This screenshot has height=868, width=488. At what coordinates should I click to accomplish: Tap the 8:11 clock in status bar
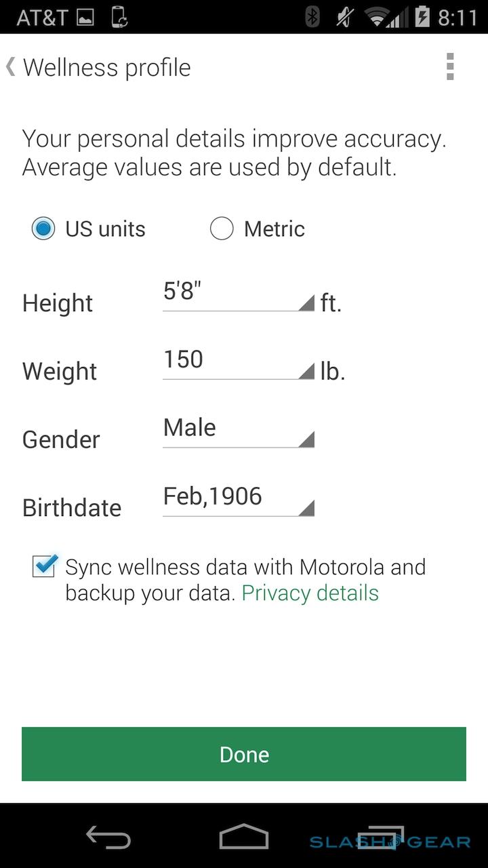tap(457, 18)
